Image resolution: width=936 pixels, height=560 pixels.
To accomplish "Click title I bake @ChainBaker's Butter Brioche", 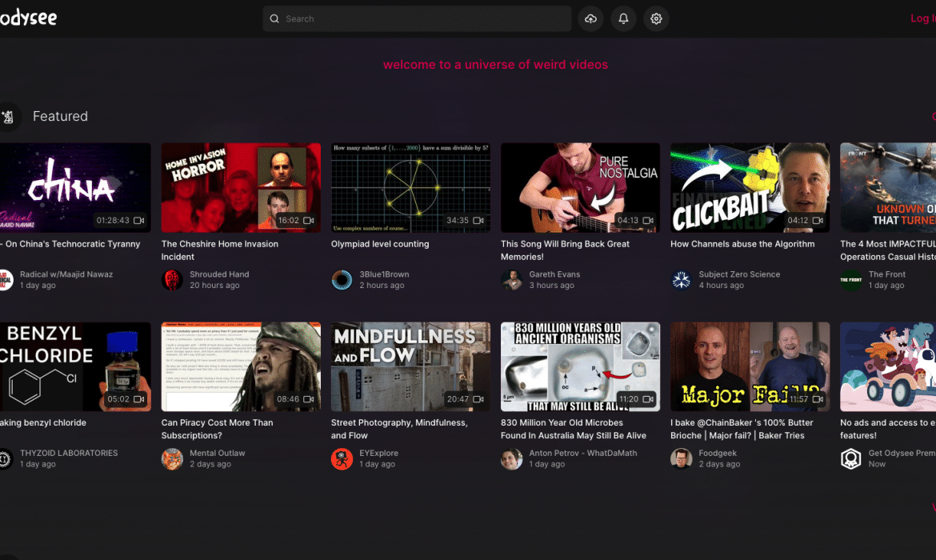I will (742, 429).
